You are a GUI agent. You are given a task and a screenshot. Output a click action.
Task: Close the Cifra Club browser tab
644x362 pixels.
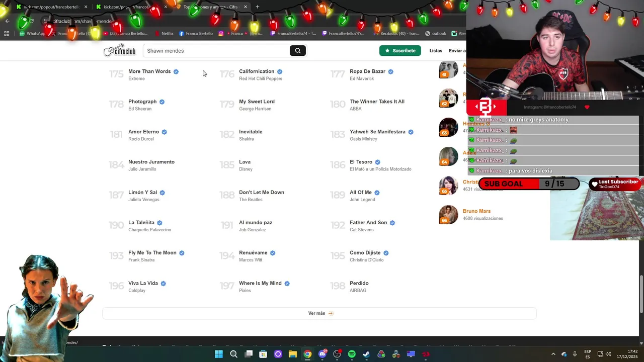(x=246, y=7)
